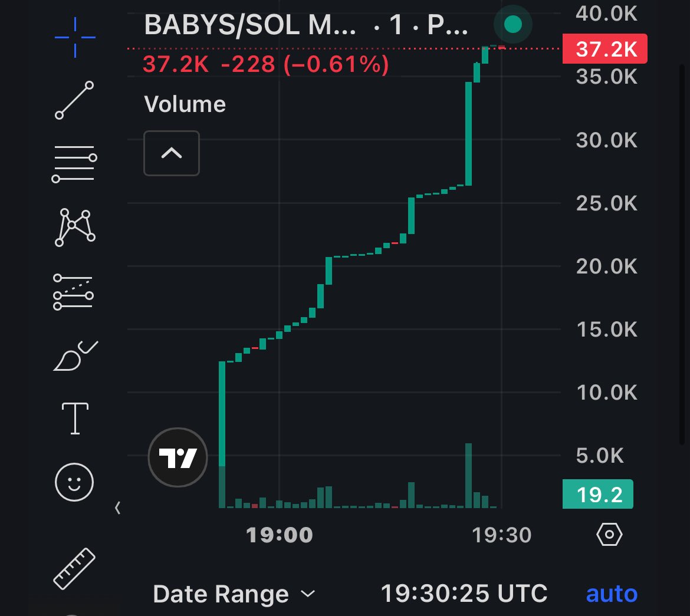Click the green market status indicator dot
This screenshot has height=616, width=690.
[x=513, y=24]
